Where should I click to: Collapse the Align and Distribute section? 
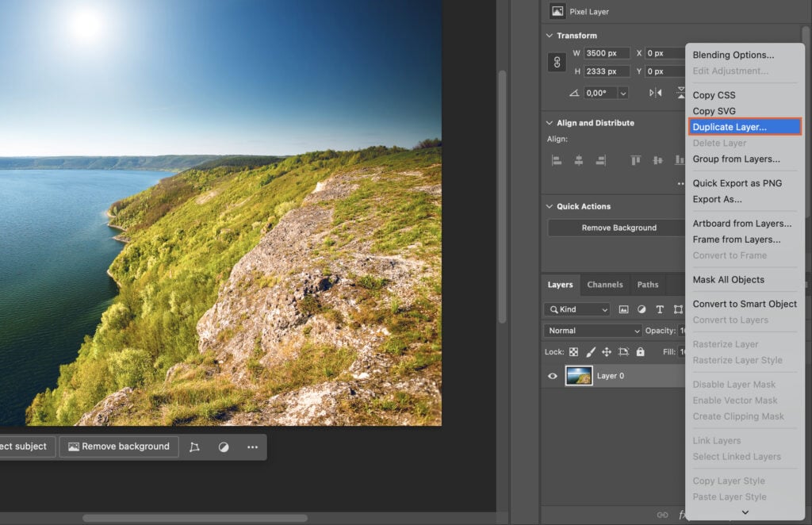[x=550, y=123]
